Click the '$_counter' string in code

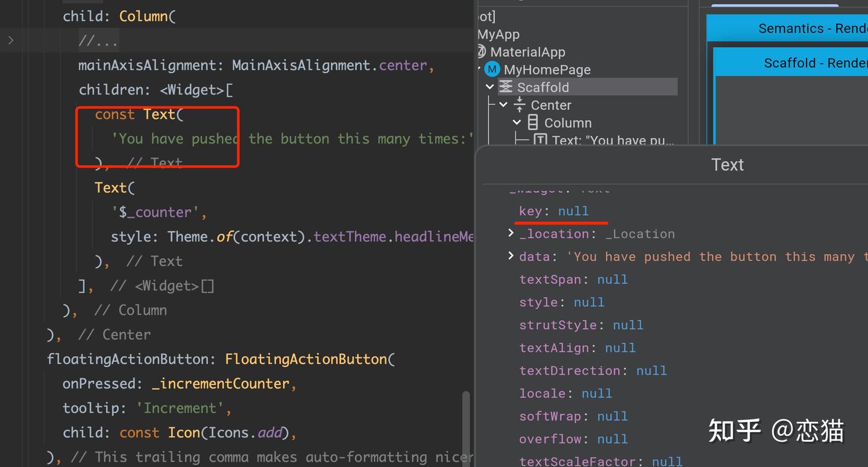[x=155, y=212]
